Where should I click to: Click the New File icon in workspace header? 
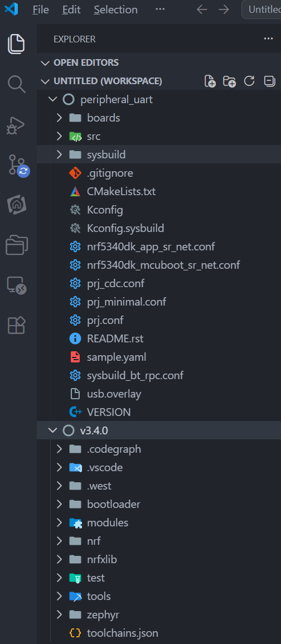(210, 81)
